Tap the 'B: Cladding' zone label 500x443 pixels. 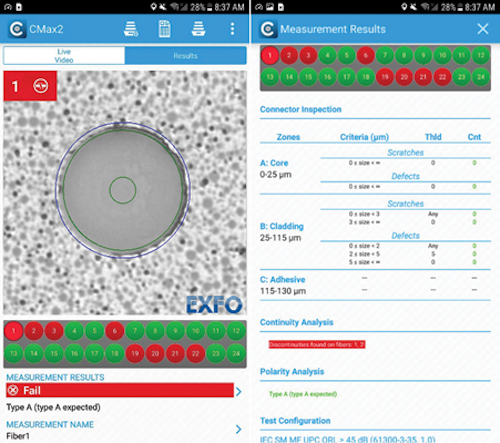click(282, 226)
